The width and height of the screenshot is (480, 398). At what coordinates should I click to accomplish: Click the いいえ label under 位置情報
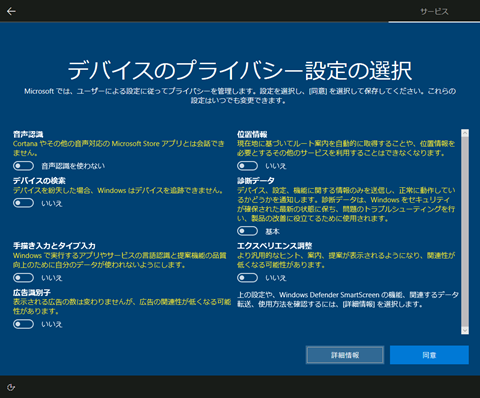coord(276,166)
